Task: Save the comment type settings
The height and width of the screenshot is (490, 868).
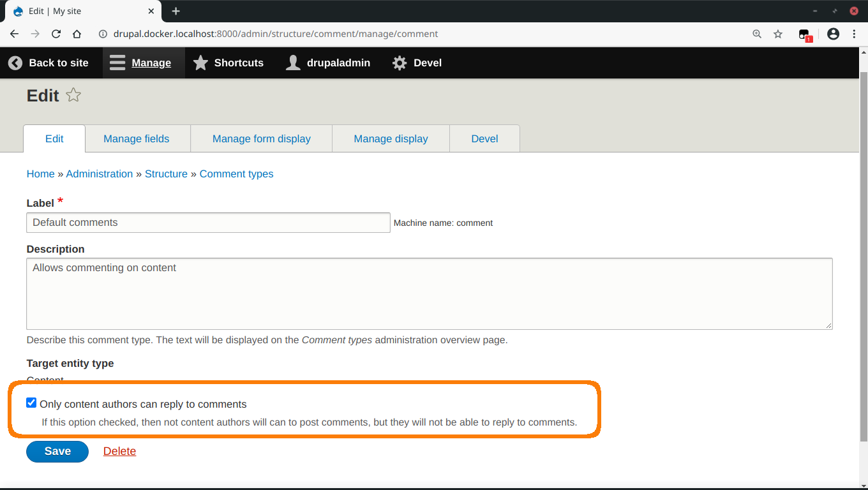Action: (x=57, y=451)
